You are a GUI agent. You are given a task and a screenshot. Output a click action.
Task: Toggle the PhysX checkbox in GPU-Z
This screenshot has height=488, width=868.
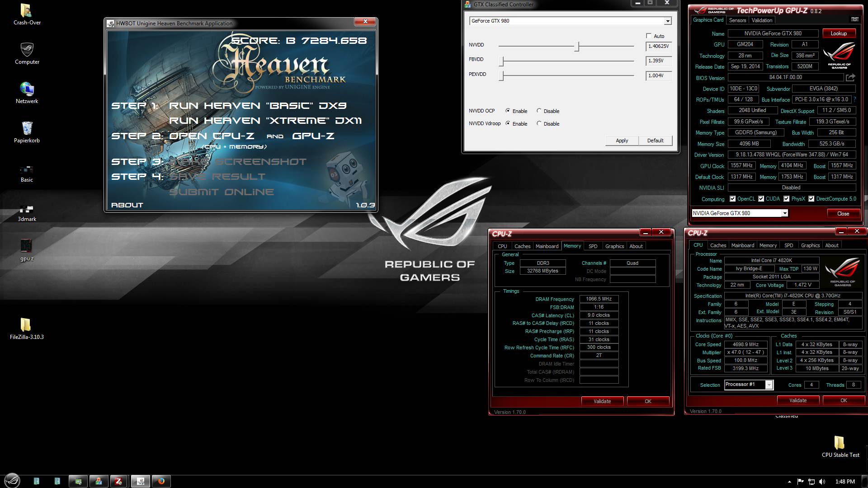coord(787,199)
